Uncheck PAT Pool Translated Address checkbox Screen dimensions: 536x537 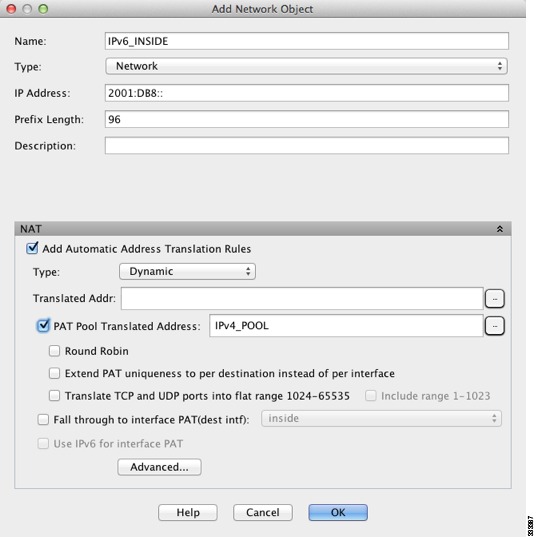click(x=43, y=325)
